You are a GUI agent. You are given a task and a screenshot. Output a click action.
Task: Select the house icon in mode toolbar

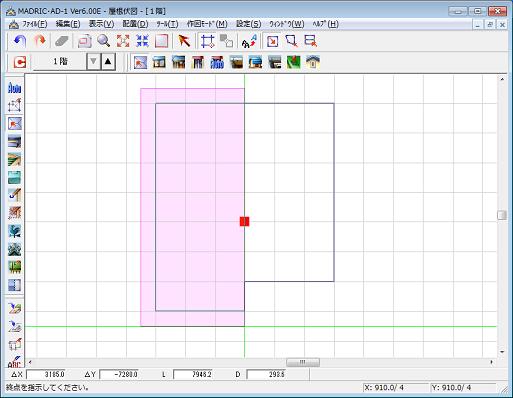point(313,62)
